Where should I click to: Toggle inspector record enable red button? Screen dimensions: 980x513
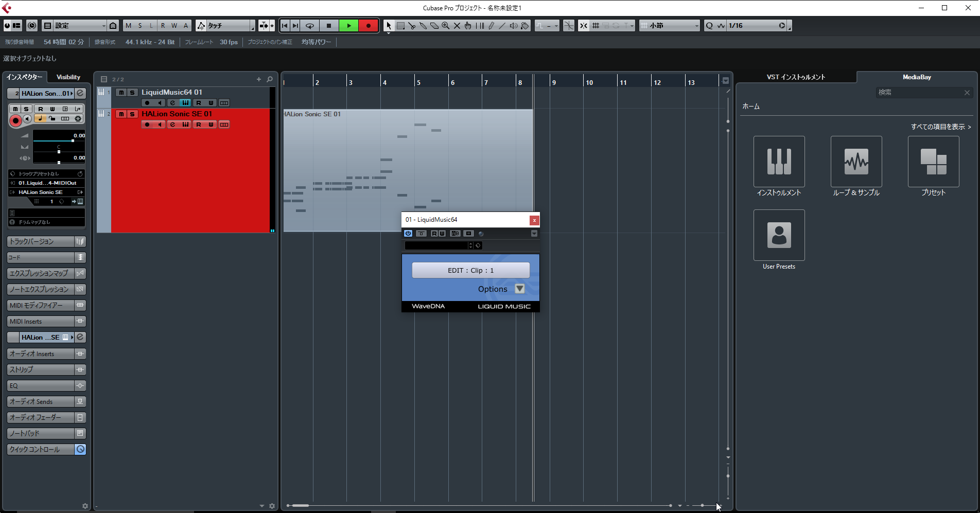coord(15,121)
